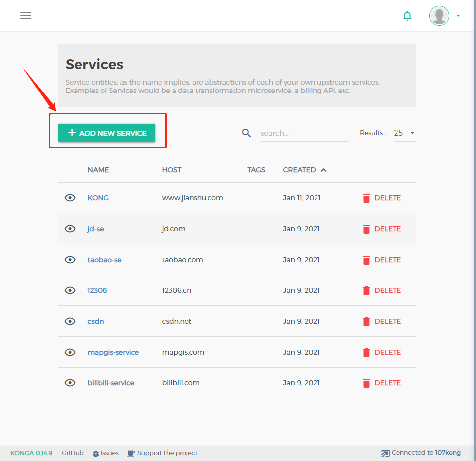
Task: Sort services by the HOST column header
Action: (x=171, y=170)
